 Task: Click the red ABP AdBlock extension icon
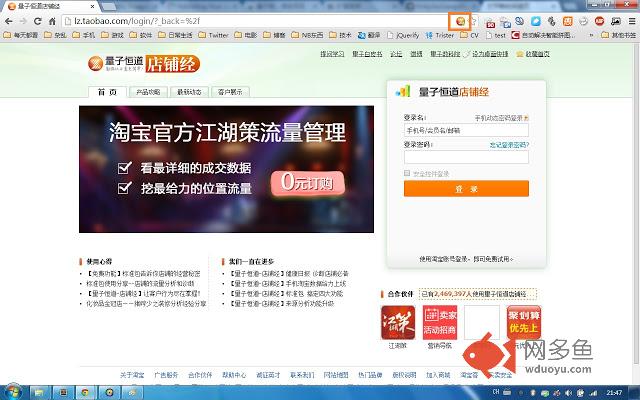click(x=599, y=21)
